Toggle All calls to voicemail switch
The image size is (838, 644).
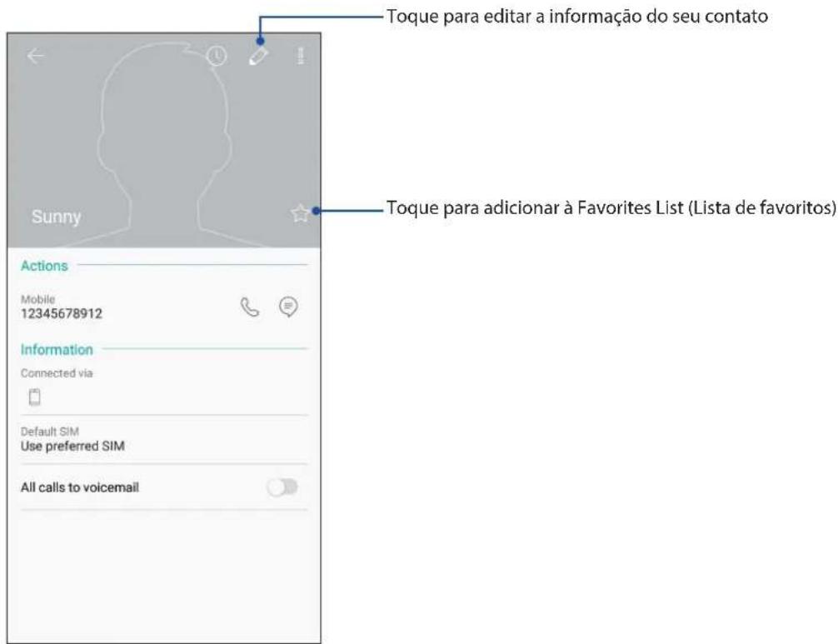point(282,487)
